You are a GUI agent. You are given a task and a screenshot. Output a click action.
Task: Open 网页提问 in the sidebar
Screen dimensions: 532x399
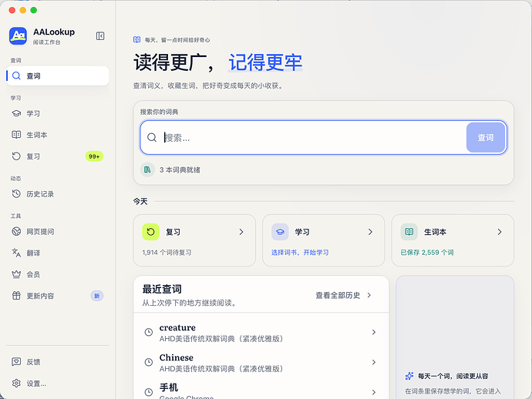tap(57, 232)
